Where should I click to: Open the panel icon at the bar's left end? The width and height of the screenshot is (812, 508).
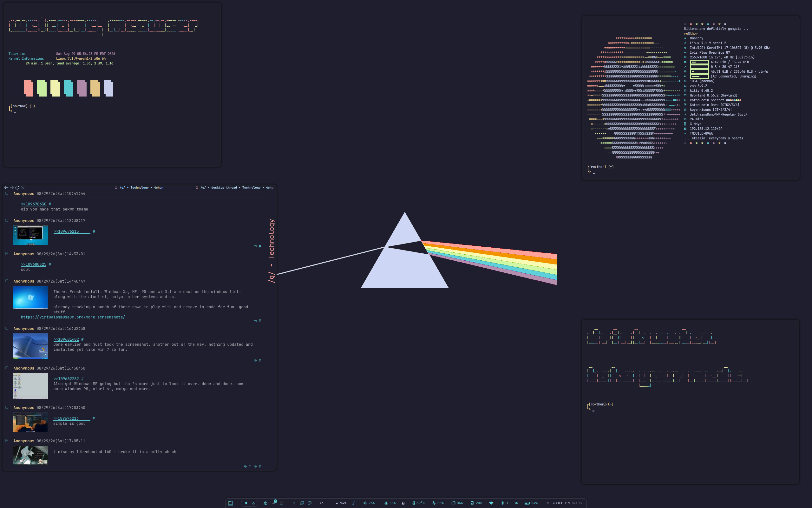[231, 503]
